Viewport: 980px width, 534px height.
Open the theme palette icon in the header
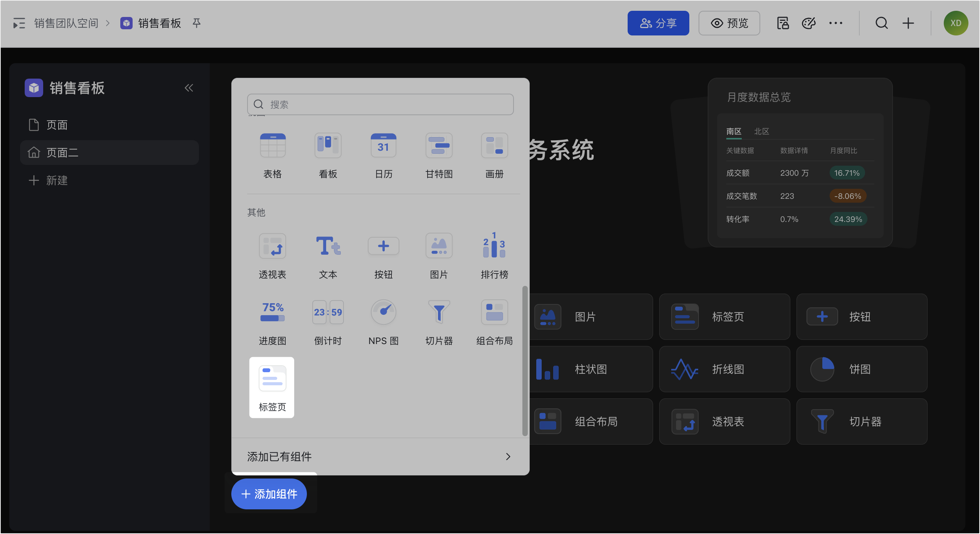(x=809, y=24)
